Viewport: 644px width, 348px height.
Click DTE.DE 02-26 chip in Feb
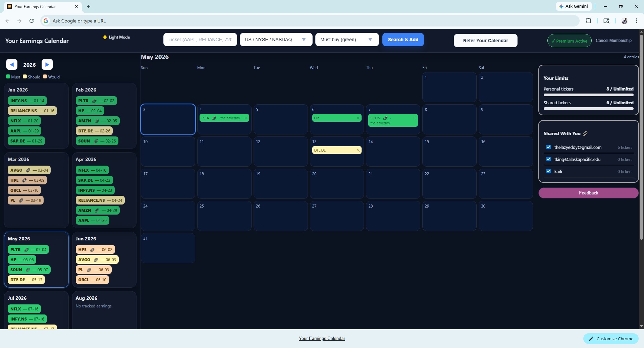click(x=94, y=131)
